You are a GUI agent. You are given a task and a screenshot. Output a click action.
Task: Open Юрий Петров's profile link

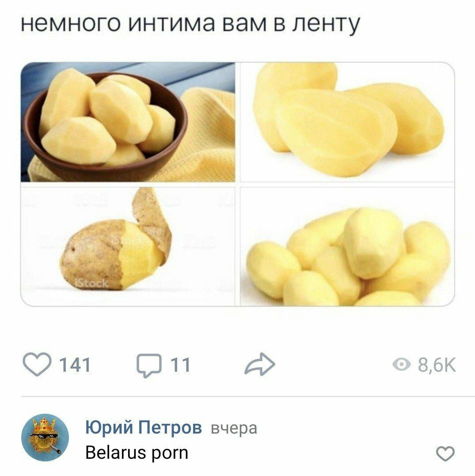click(144, 427)
